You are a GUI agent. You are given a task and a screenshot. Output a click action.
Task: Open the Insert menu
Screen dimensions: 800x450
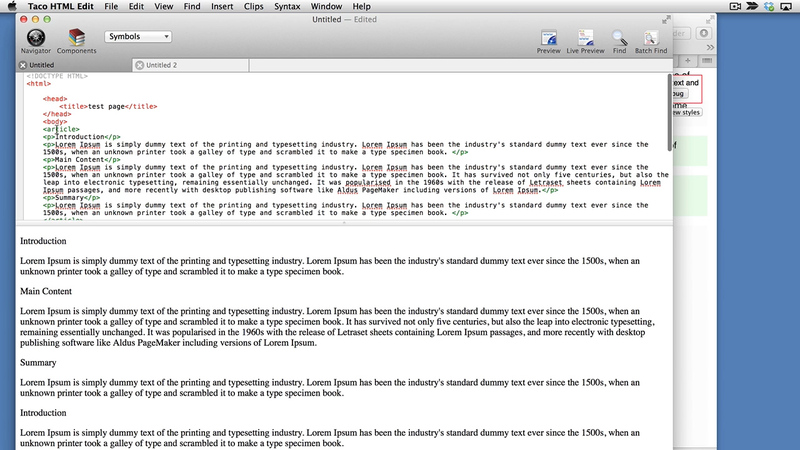coord(222,7)
